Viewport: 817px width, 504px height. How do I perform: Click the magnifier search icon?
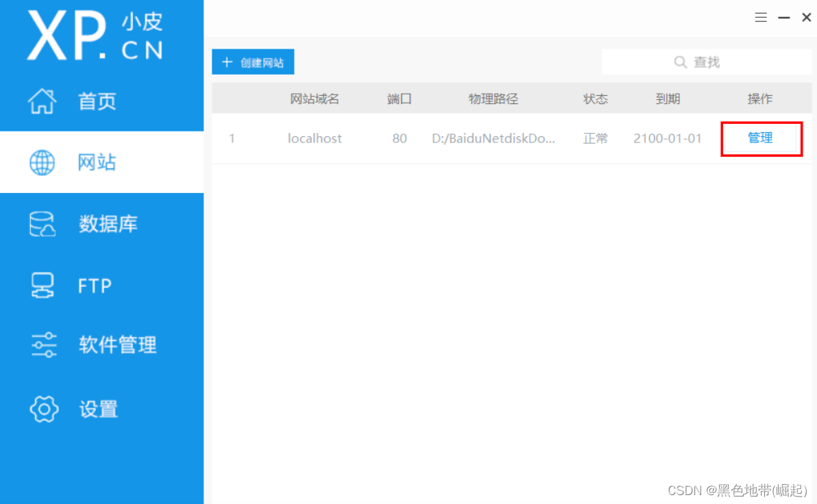[680, 62]
